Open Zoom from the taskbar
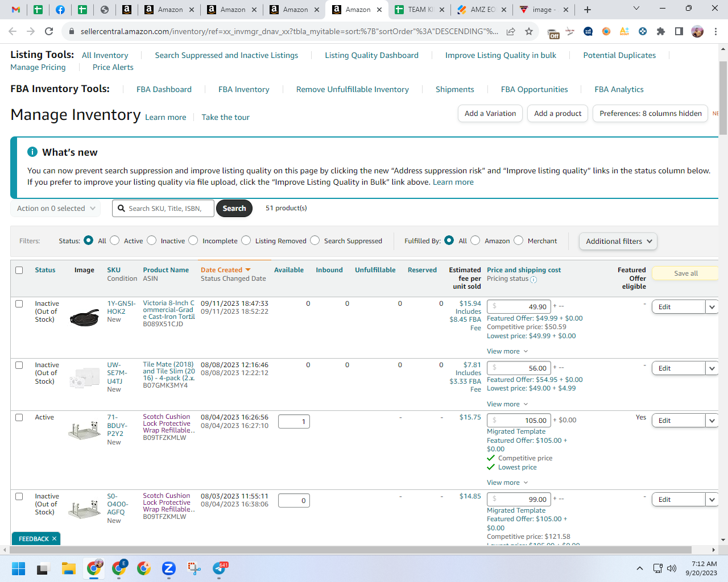 tap(168, 568)
